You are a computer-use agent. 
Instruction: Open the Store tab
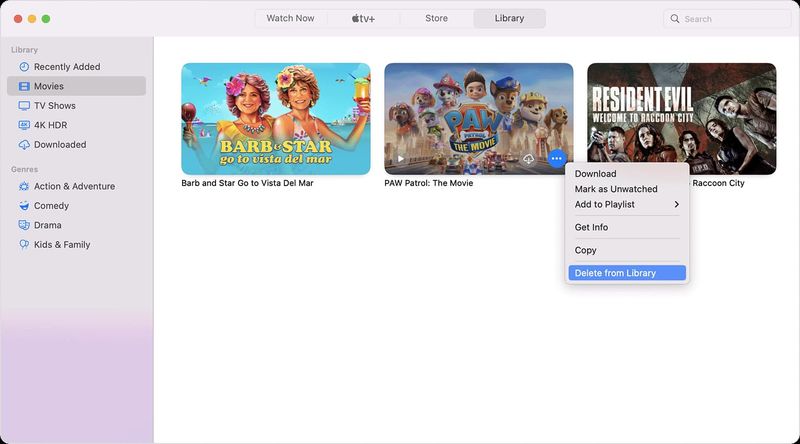(x=437, y=18)
